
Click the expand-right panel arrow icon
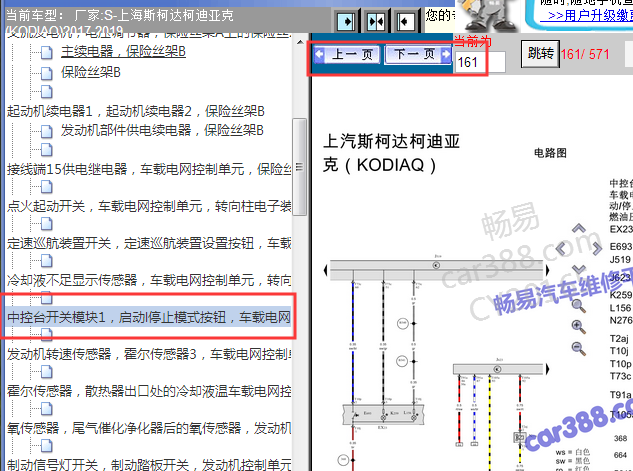click(x=346, y=21)
